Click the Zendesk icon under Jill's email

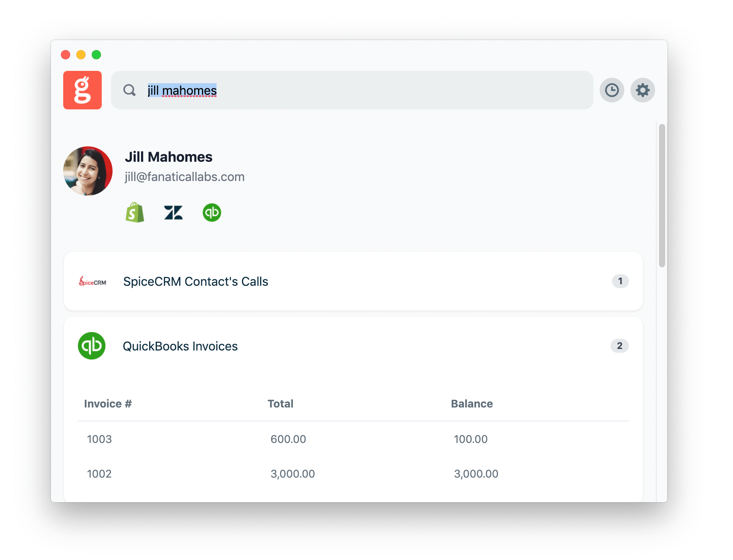click(x=173, y=212)
